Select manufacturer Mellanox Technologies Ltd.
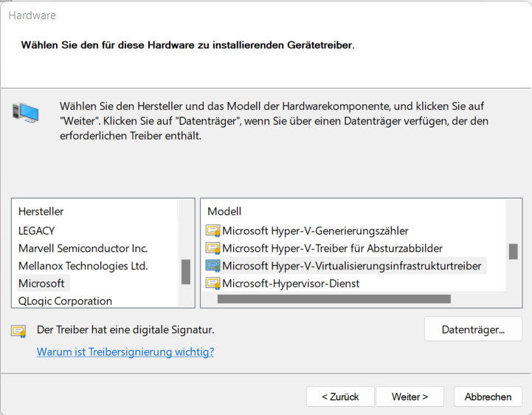532x415 pixels. point(83,266)
